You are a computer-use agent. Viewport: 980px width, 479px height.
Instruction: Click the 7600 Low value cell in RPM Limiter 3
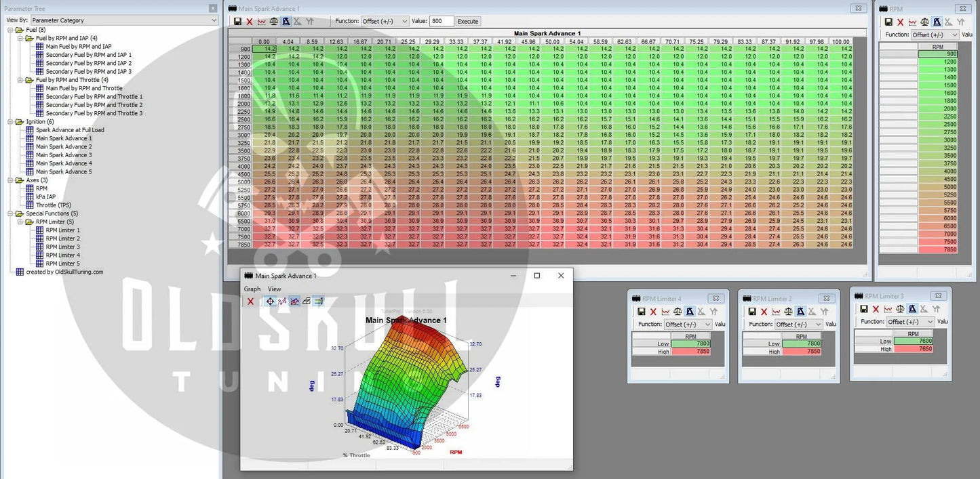[x=914, y=341]
